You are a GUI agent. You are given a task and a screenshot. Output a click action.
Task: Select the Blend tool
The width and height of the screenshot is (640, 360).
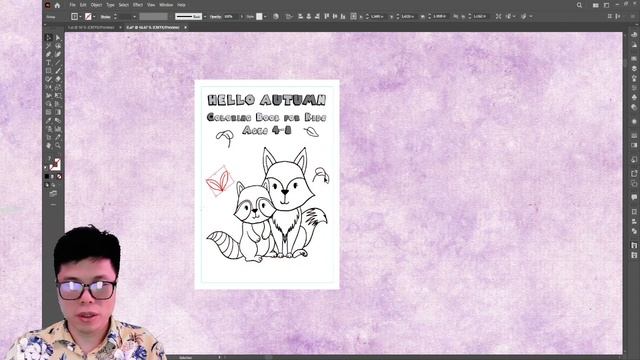point(58,120)
